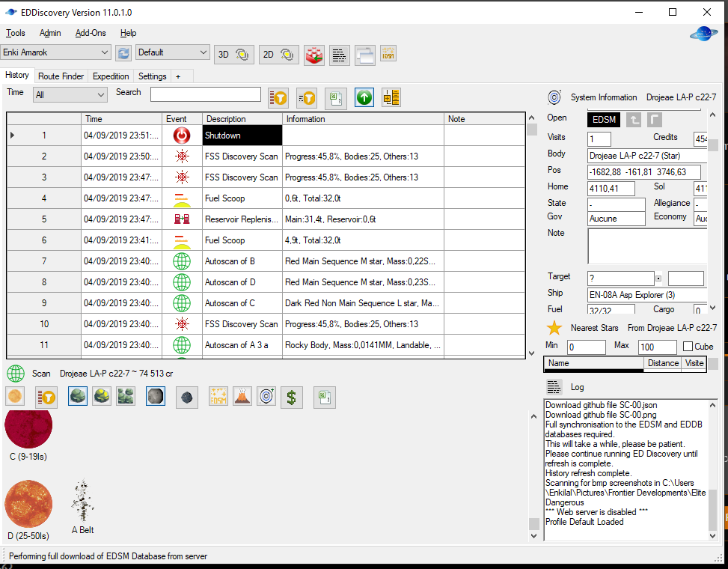Click the refresh history icon beside commander dropdown
This screenshot has height=569, width=728.
point(123,53)
